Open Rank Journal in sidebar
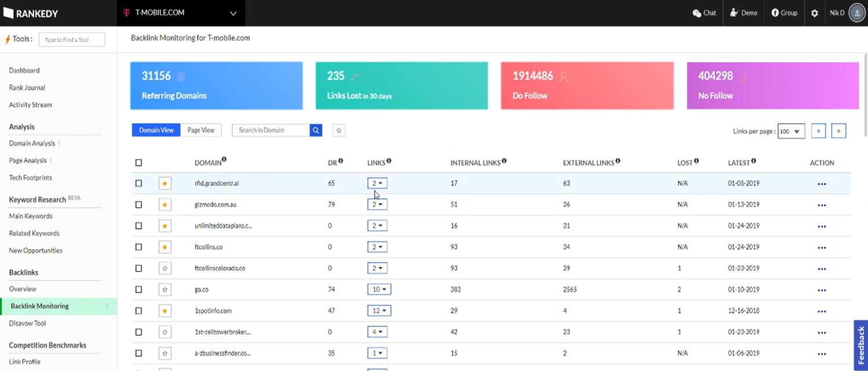Viewport: 868px width, 371px height. point(27,88)
